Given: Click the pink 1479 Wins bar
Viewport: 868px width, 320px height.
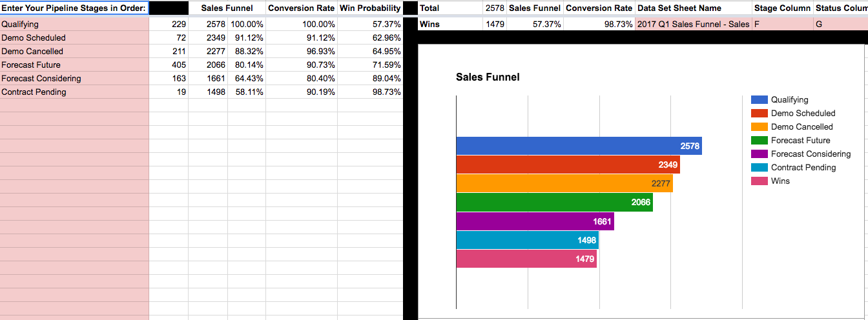Looking at the screenshot, I should point(526,259).
